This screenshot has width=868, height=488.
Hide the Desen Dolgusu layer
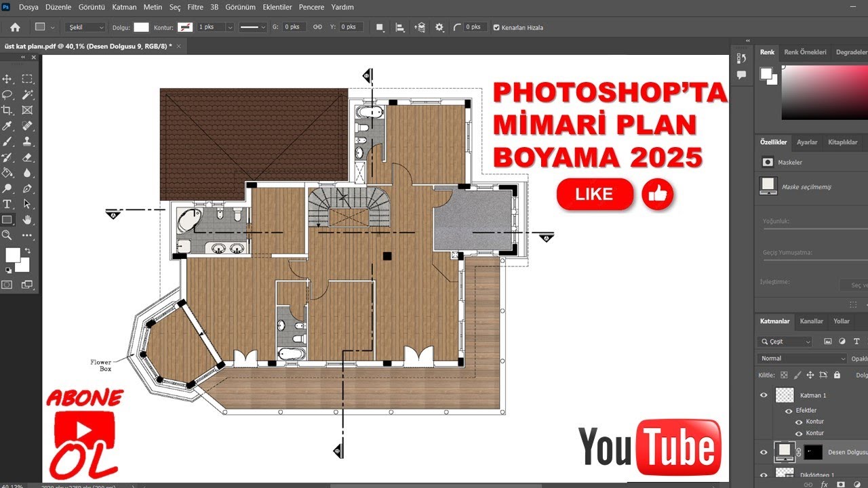click(764, 451)
